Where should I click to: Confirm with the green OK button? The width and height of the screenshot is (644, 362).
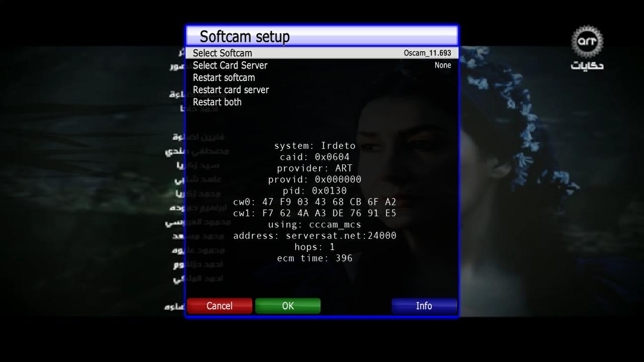tap(288, 306)
